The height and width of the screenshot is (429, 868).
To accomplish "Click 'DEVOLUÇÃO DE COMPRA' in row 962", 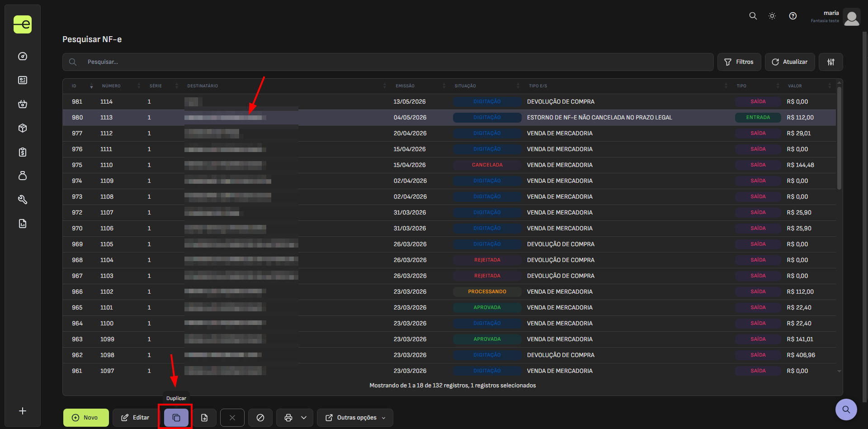I will [561, 355].
